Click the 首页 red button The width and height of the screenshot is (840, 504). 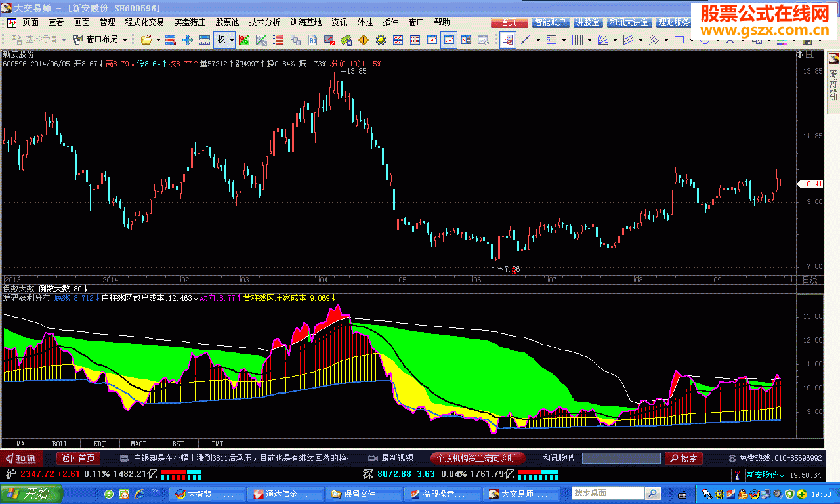[509, 22]
